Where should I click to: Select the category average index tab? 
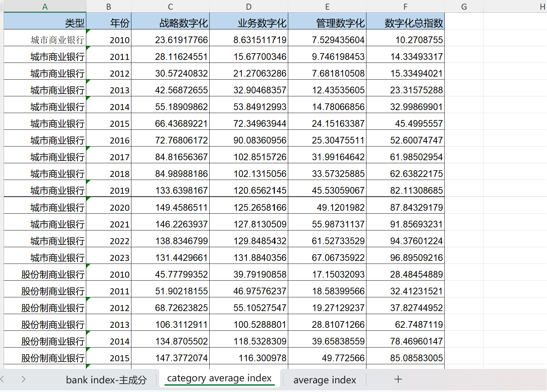pyautogui.click(x=219, y=378)
